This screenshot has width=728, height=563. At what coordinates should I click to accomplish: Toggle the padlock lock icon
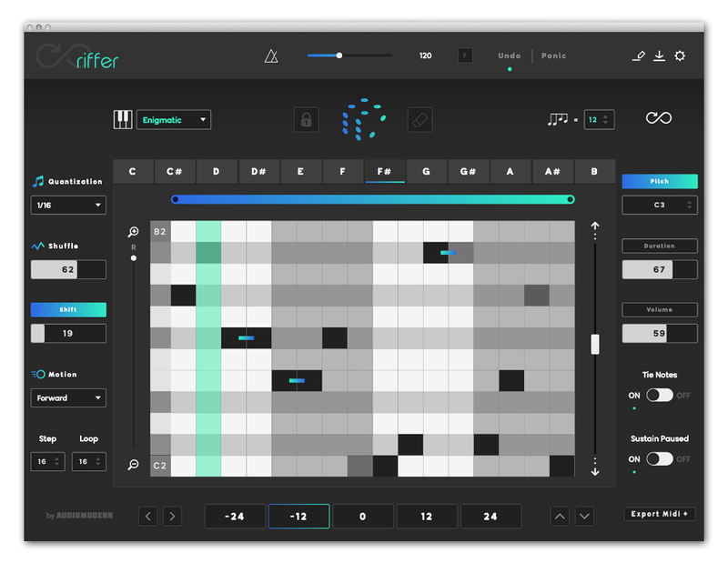[x=306, y=120]
